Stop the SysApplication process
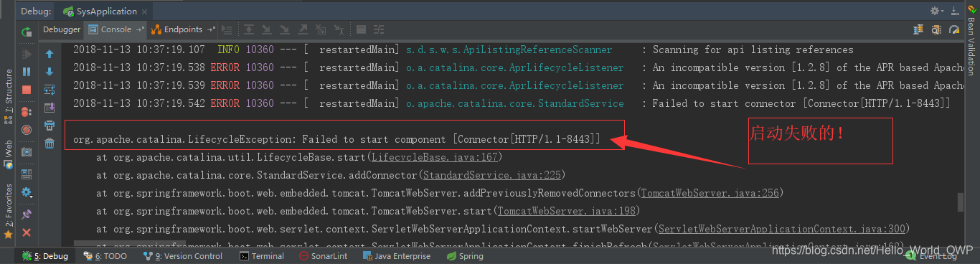This screenshot has width=980, height=264. pyautogui.click(x=27, y=90)
